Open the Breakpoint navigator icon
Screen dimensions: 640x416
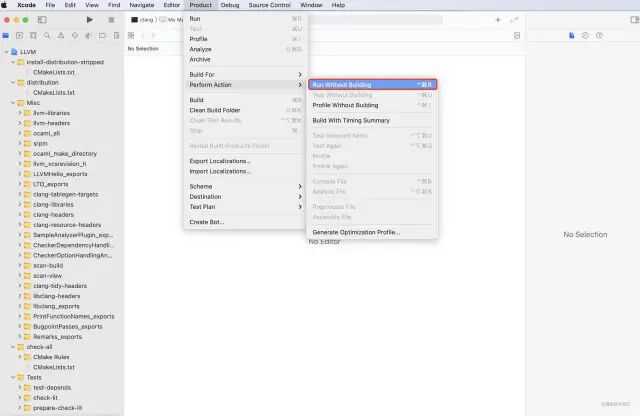pyautogui.click(x=102, y=36)
